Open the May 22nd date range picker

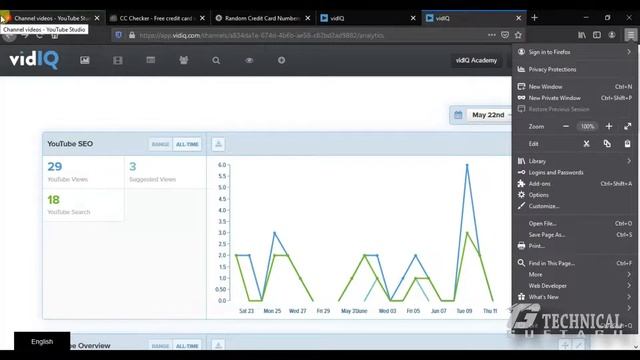(x=488, y=115)
